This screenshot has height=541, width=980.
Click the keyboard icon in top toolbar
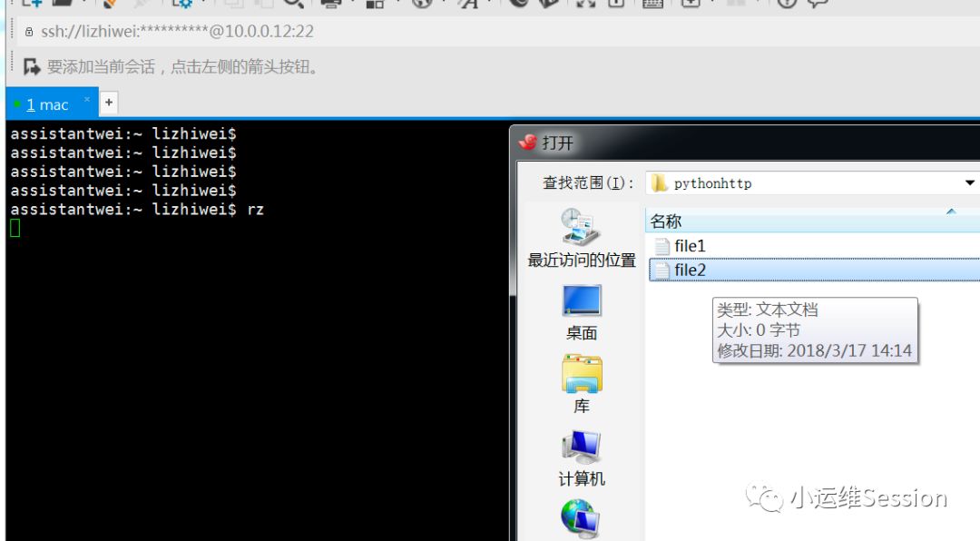pos(651,3)
